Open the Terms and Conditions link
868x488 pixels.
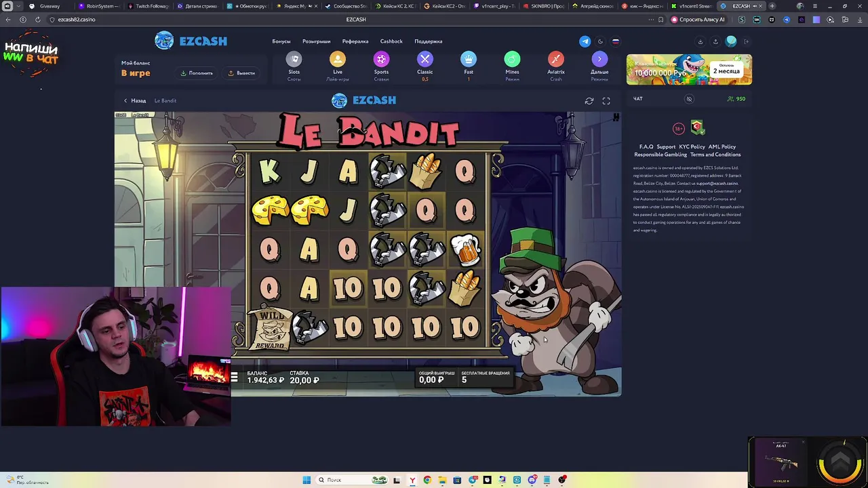pos(715,155)
